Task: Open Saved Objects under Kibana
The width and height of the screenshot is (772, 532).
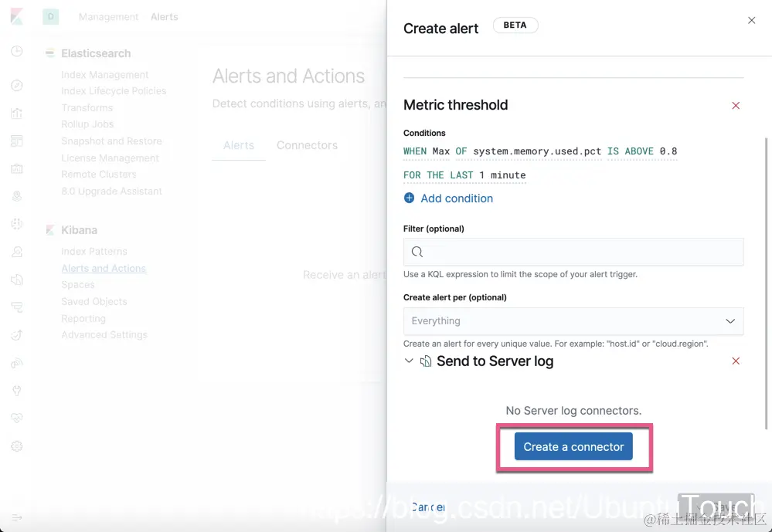Action: 94,302
